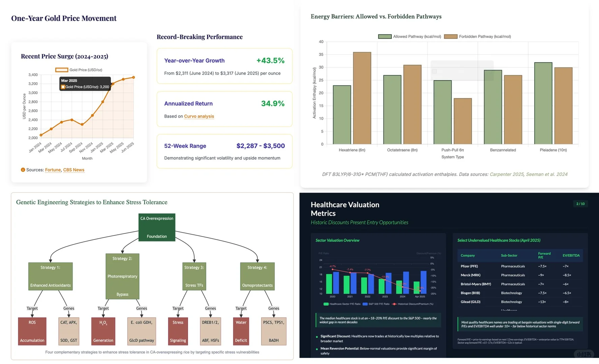599x364 pixels.
Task: Click the Jun 2025 gold price data point
Action: pos(133,78)
